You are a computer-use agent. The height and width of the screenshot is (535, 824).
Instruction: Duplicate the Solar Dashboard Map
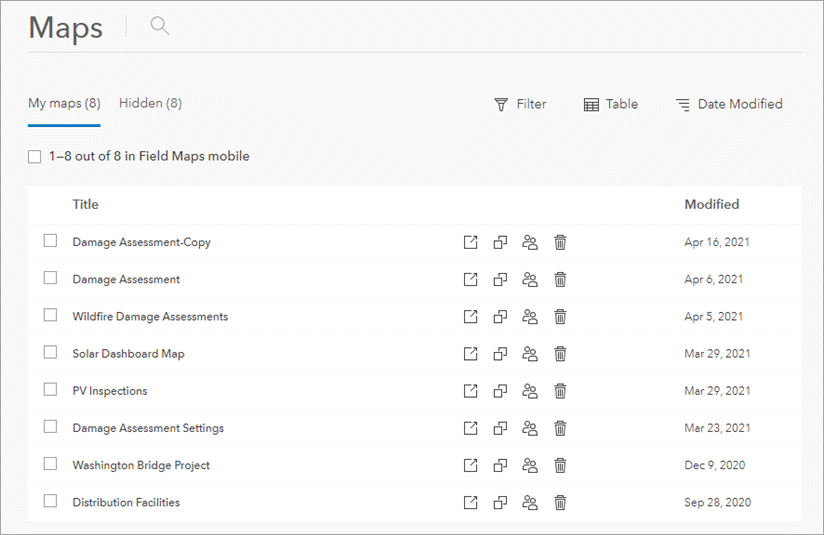click(x=500, y=354)
